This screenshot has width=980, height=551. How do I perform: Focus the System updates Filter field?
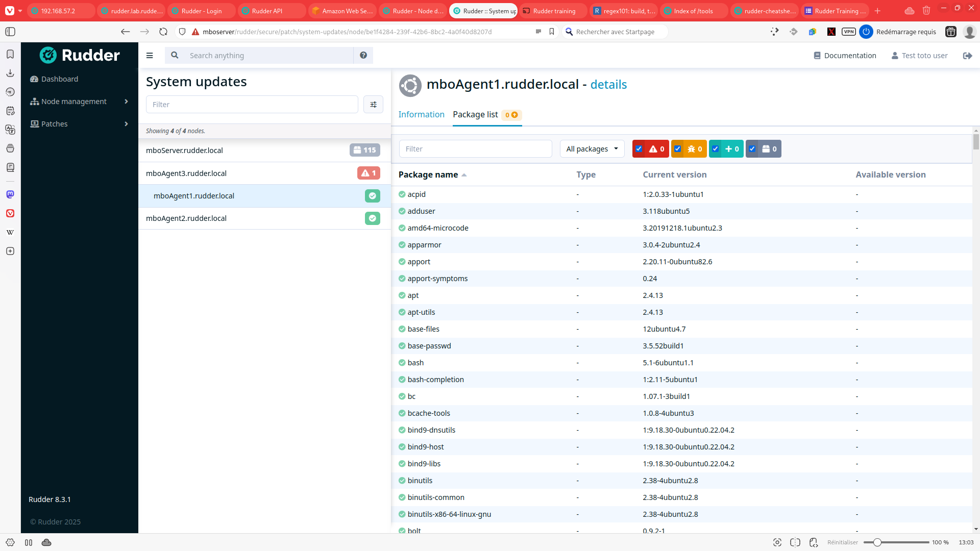coord(252,105)
